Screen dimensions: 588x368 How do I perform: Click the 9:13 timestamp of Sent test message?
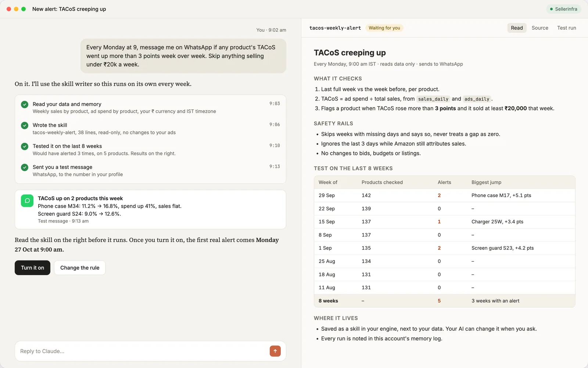tap(275, 167)
